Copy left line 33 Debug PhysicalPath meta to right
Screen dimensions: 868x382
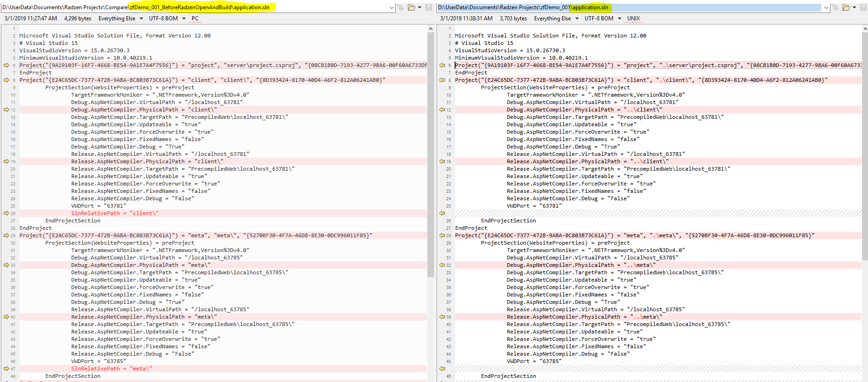point(6,265)
